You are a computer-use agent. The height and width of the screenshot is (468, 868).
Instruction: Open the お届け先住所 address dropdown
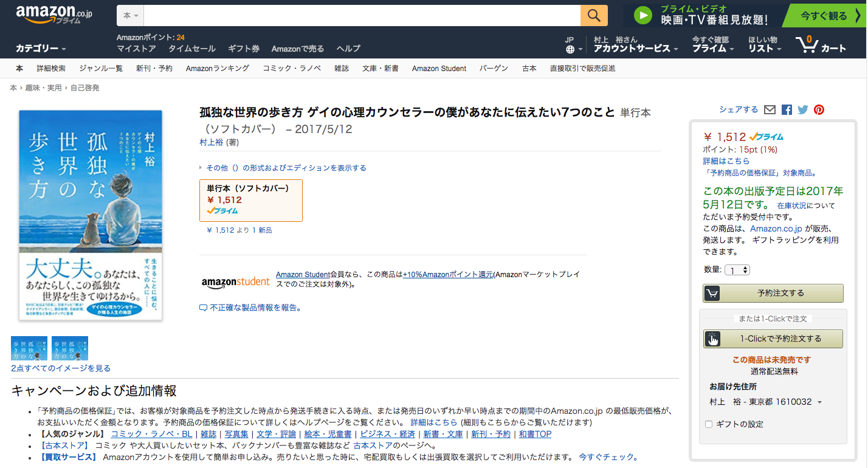(765, 402)
